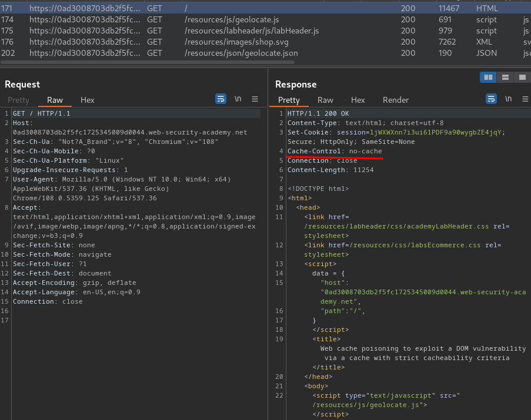Image resolution: width=531 pixels, height=420 pixels.
Task: Switch to side-by-side layout view
Action: coord(488,78)
